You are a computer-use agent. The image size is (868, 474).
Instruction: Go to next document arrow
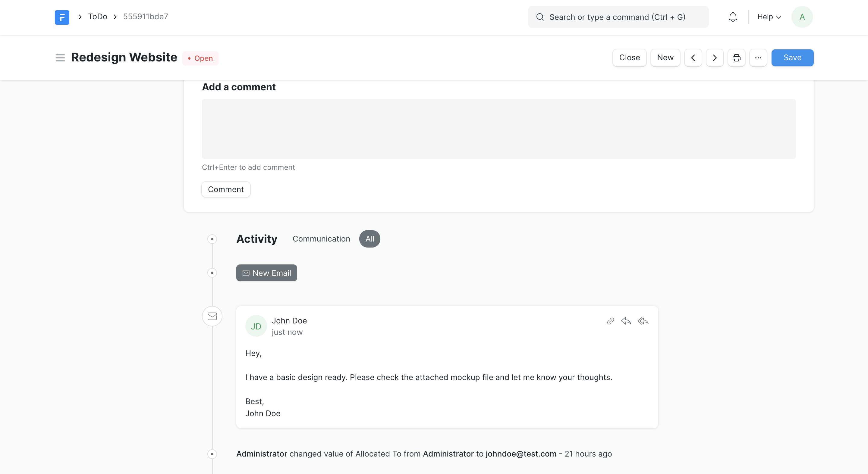(714, 58)
